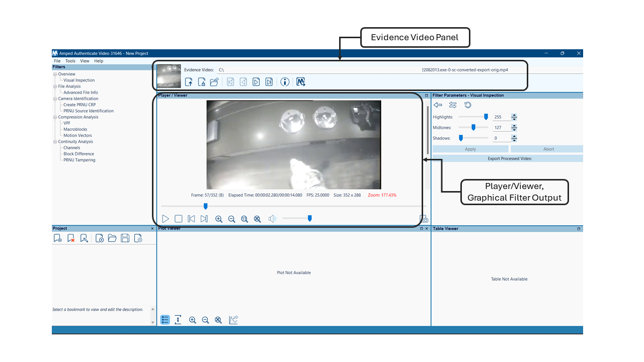Collapse the Compression Analysis tree branch
The width and height of the screenshot is (644, 362).
55,117
